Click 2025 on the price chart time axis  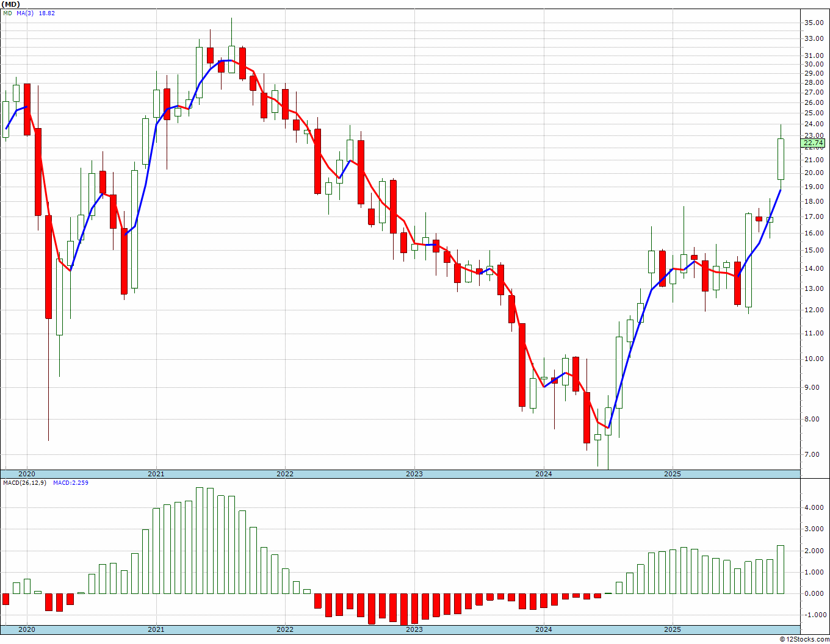[672, 474]
